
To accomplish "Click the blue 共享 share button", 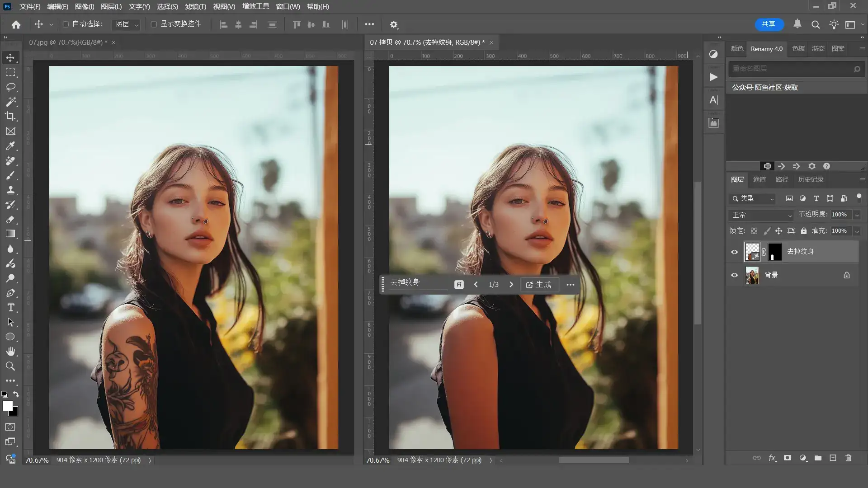I will 769,24.
